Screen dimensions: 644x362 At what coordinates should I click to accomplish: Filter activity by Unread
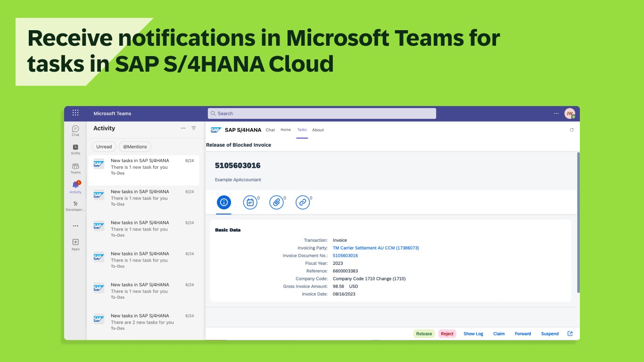click(x=104, y=147)
